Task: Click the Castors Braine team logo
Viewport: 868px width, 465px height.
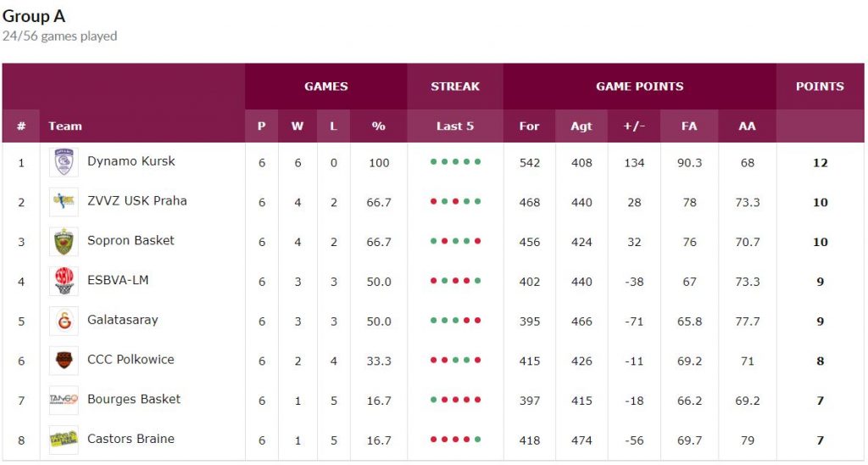Action: 64,440
